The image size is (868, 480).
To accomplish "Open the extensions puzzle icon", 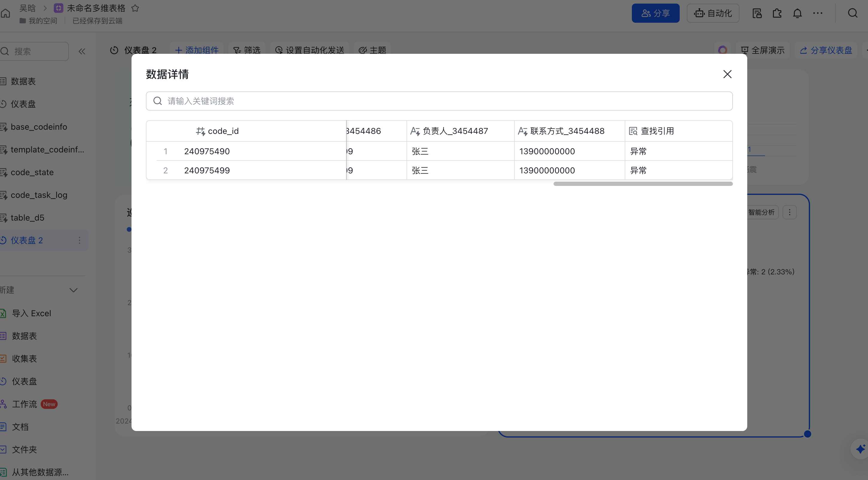I will (777, 13).
